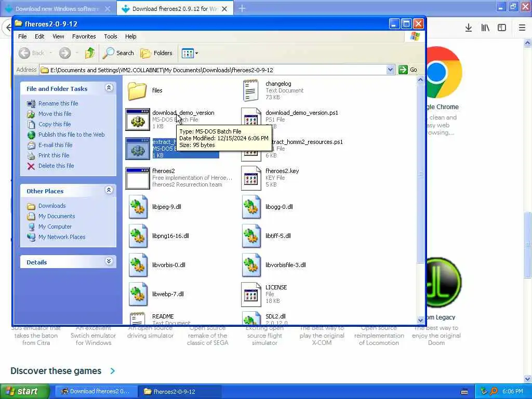Select the extract_homm2_resources batch file icon

tap(137, 149)
